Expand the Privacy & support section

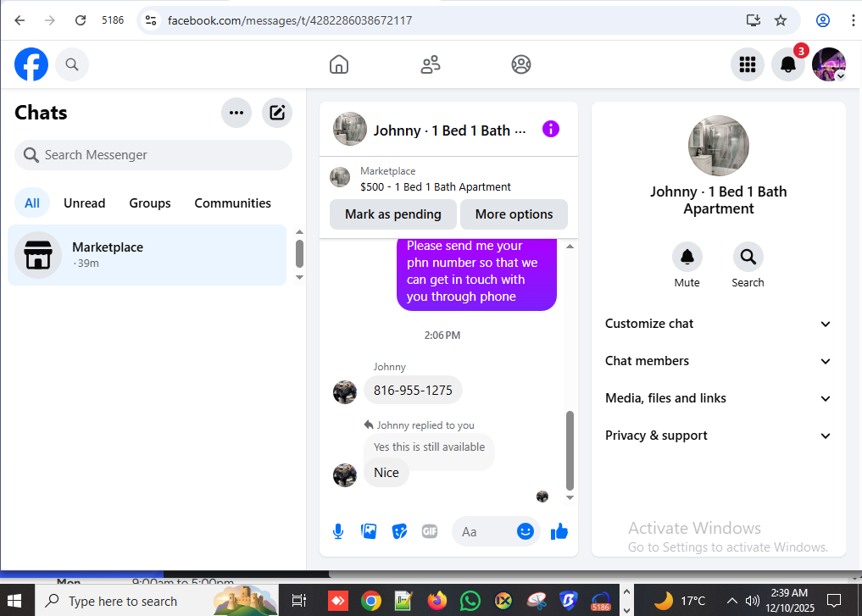[718, 436]
